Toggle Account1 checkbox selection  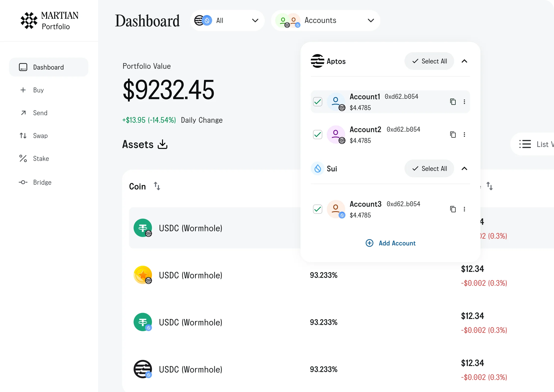(x=318, y=101)
